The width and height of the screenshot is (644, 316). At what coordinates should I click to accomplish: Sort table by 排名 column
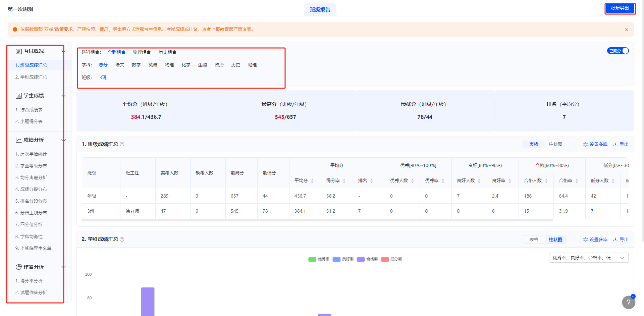[371, 181]
